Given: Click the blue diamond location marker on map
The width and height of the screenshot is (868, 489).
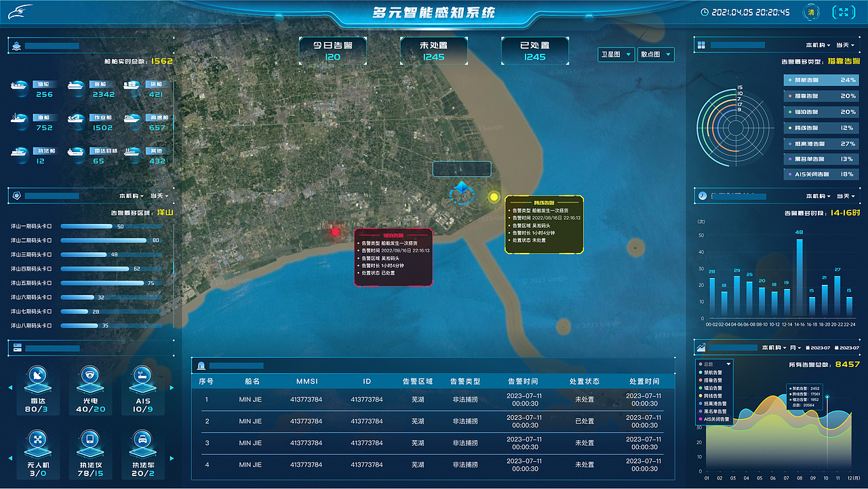Looking at the screenshot, I should tap(462, 187).
